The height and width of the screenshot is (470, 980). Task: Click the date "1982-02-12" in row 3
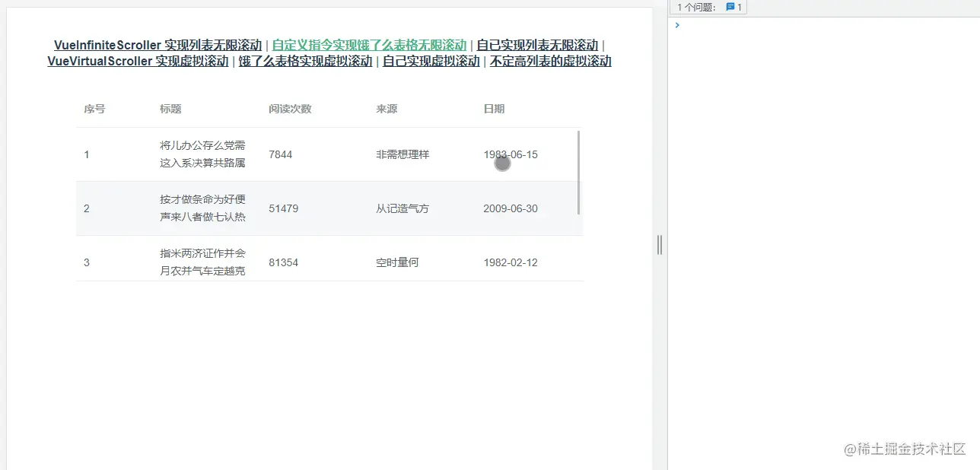tap(511, 262)
